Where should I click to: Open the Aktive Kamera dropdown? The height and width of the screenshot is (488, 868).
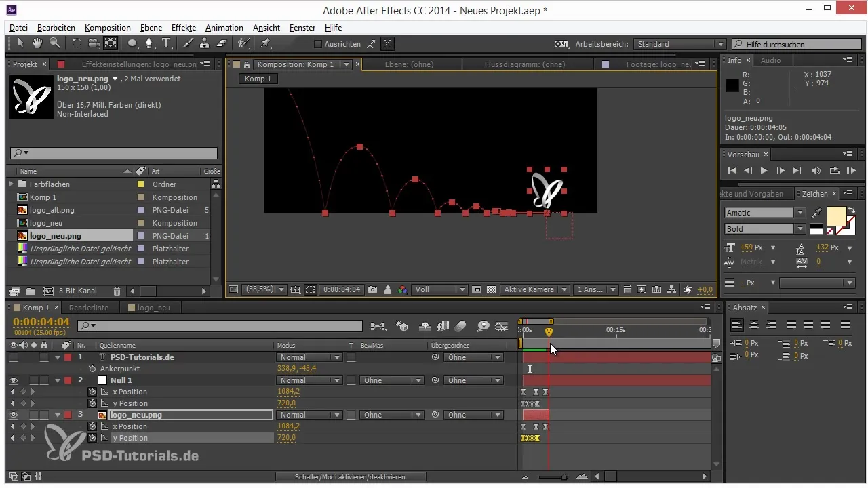click(534, 289)
